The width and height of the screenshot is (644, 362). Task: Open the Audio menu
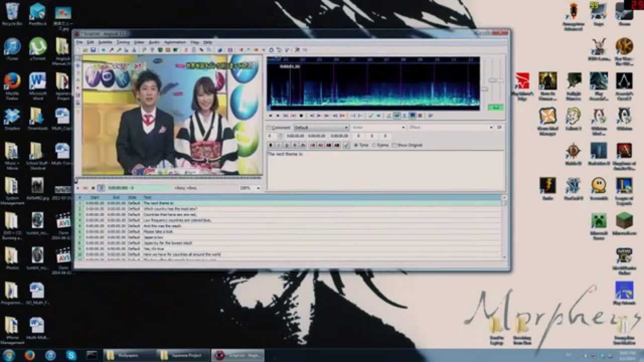click(x=154, y=42)
